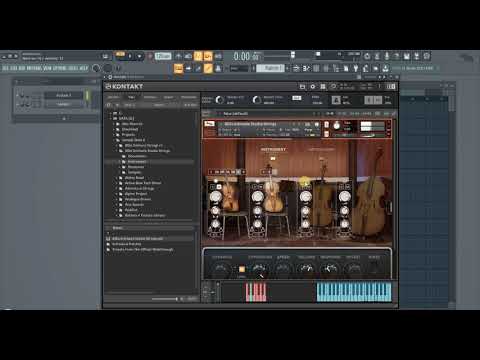Toggle the Kontakt metronome icon
Screen dimensions: 480x360
click(336, 100)
